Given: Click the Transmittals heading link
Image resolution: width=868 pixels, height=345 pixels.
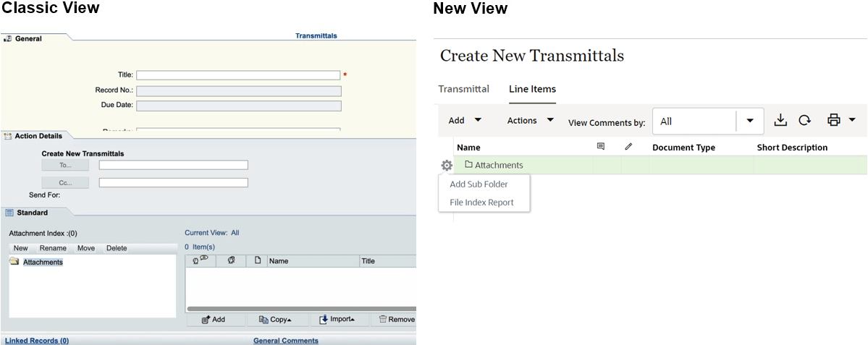Looking at the screenshot, I should point(316,35).
